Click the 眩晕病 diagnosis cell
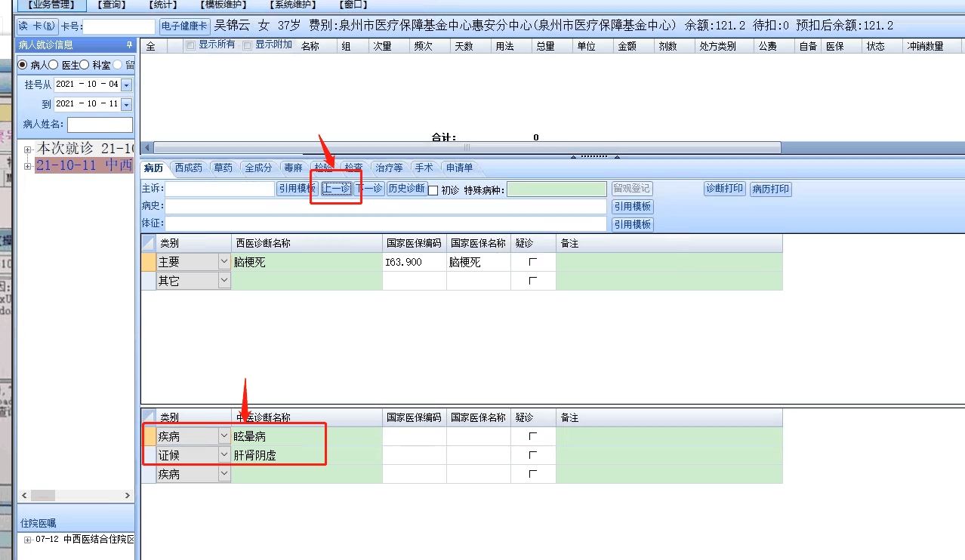Viewport: 965px width, 560px height. (307, 436)
